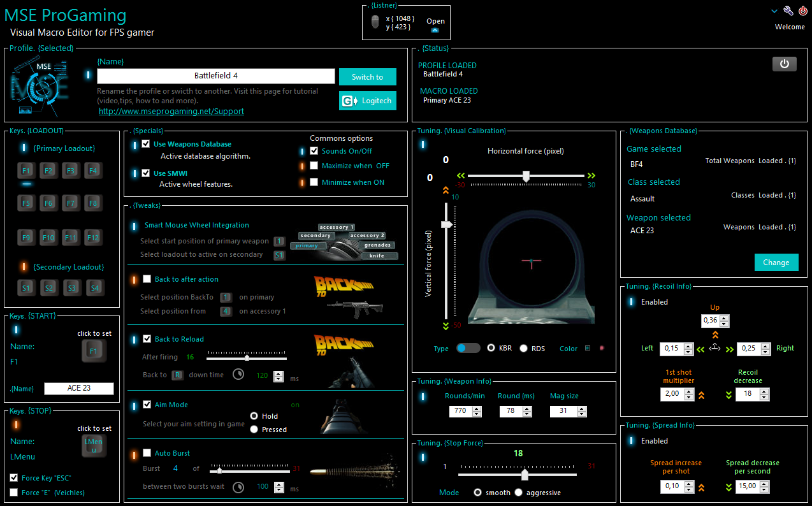
Task: Toggle the Back to Reload checkbox
Action: click(x=147, y=339)
